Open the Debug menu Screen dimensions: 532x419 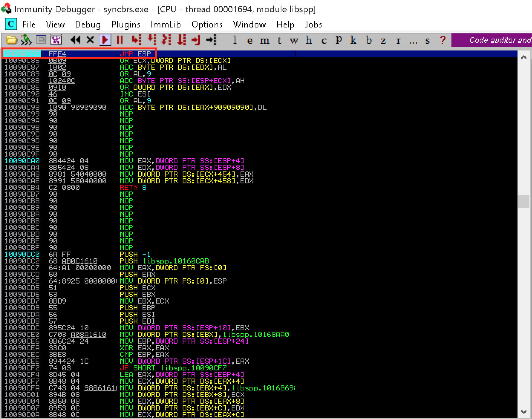(88, 24)
